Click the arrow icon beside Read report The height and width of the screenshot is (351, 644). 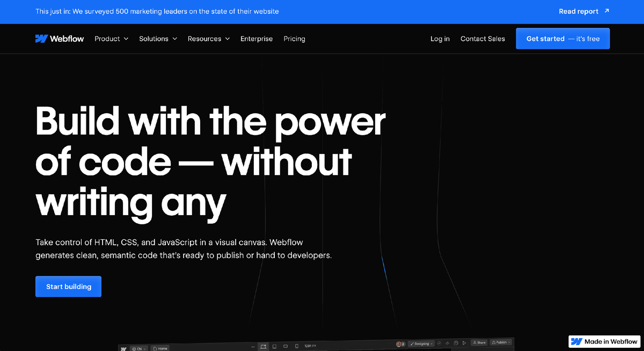pyautogui.click(x=606, y=11)
